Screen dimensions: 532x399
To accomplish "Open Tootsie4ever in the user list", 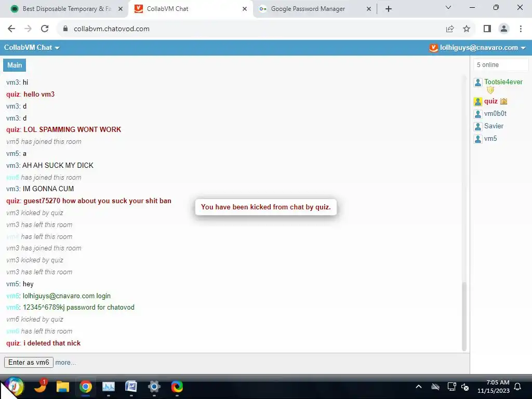I will pos(503,82).
